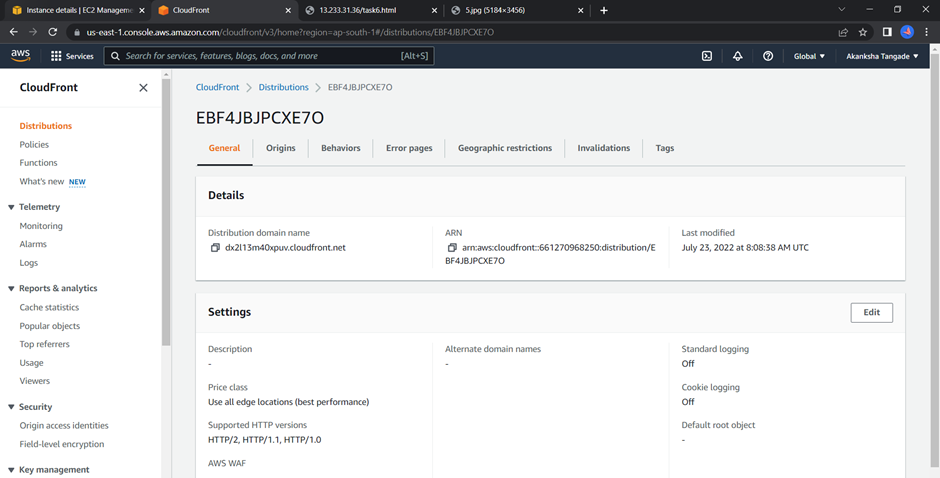Close the EC2 Instance details tab
The height and width of the screenshot is (478, 940).
pyautogui.click(x=142, y=10)
